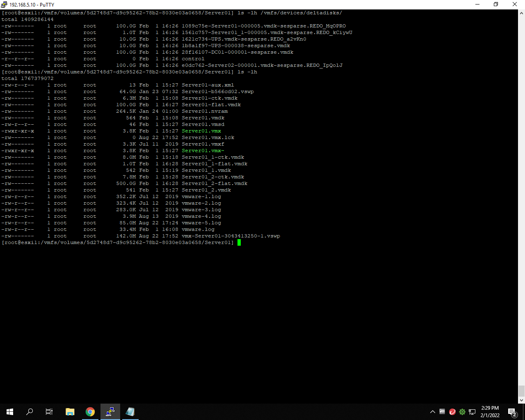
Task: Open clock and calendar showing 2:29 PM
Action: pos(490,412)
